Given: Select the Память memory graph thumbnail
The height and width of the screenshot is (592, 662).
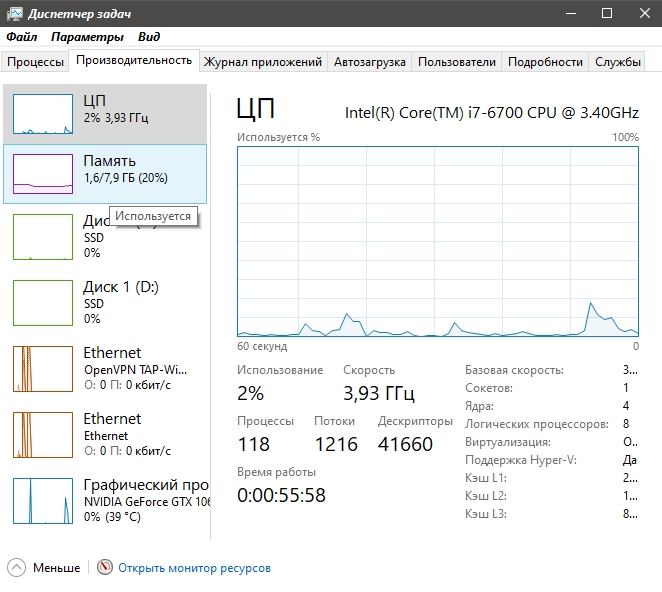Looking at the screenshot, I should [42, 174].
